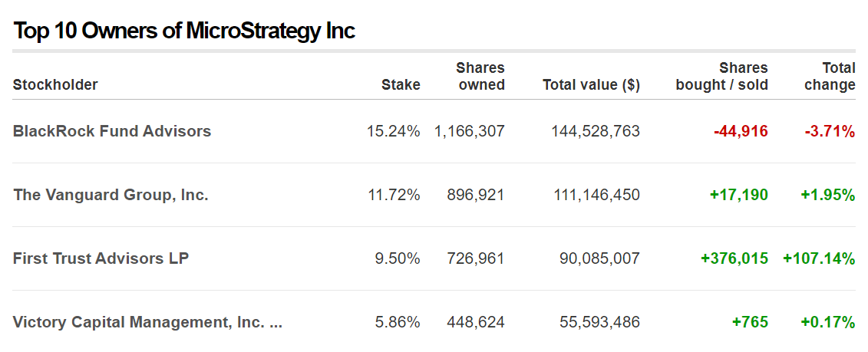The width and height of the screenshot is (868, 352).
Task: Select Vanguard's +17,190 shares bought figure
Action: click(x=740, y=195)
